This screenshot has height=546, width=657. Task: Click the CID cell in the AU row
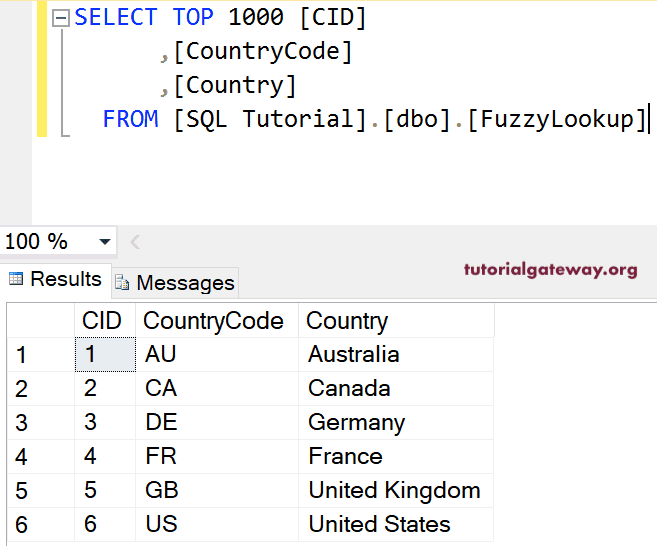[x=105, y=355]
